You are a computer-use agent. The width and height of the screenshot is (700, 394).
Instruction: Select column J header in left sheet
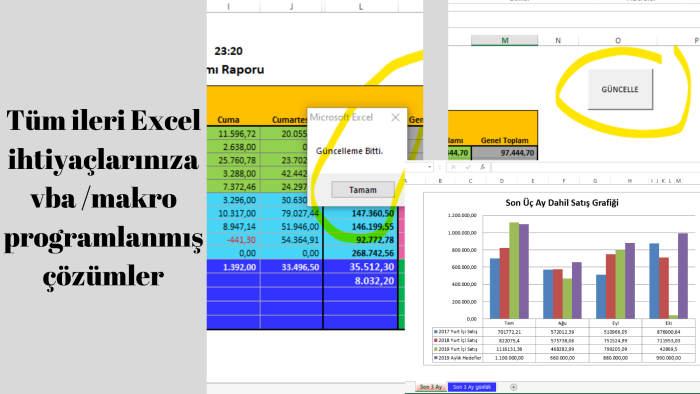point(292,6)
